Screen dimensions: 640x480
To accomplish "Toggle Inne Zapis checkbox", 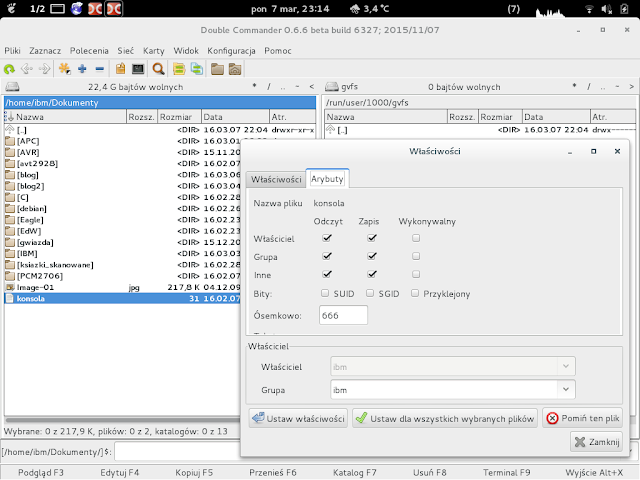I will point(371,274).
